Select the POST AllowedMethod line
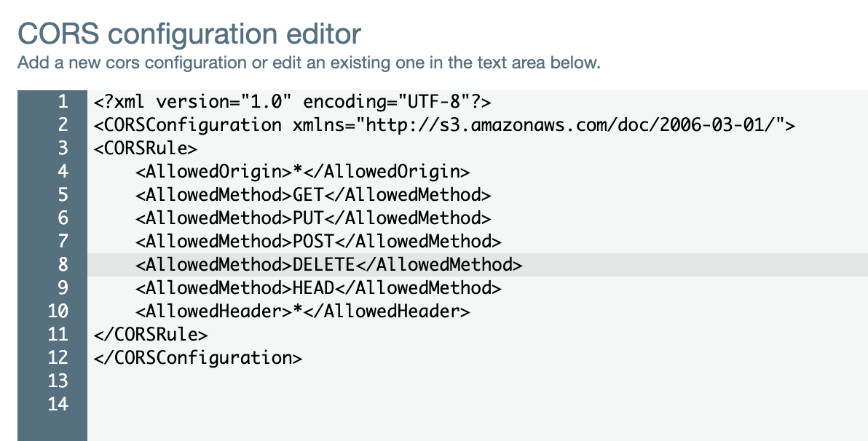 click(317, 241)
